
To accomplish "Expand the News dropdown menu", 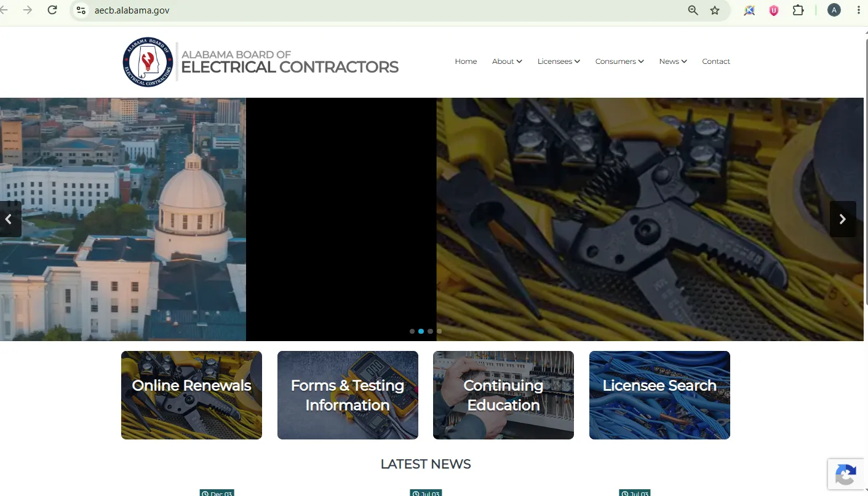I will 673,61.
